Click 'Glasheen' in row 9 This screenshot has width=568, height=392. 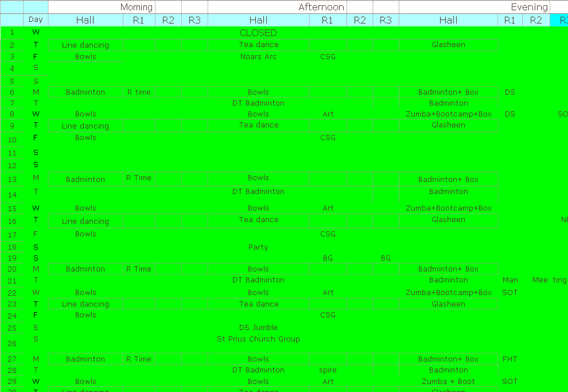click(449, 125)
